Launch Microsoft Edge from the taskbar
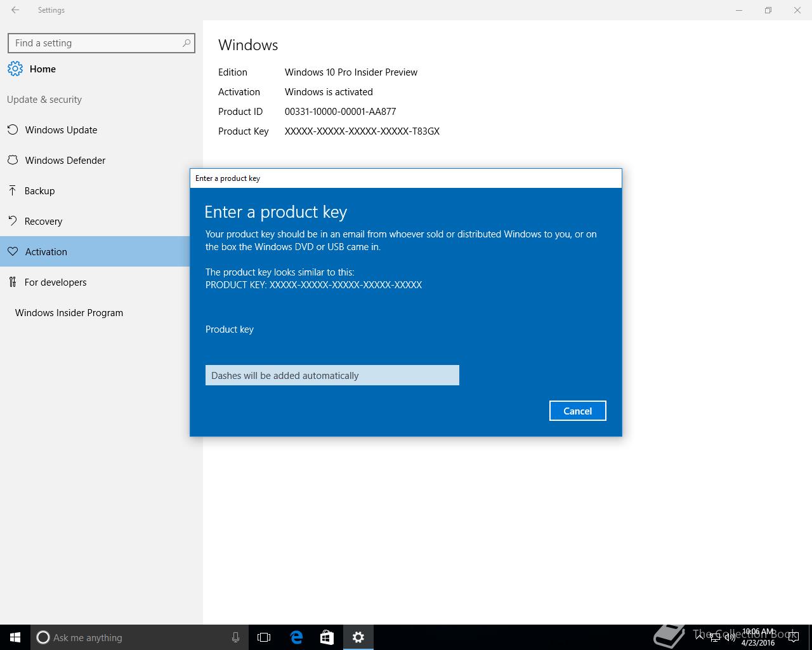The width and height of the screenshot is (812, 650). [x=296, y=637]
